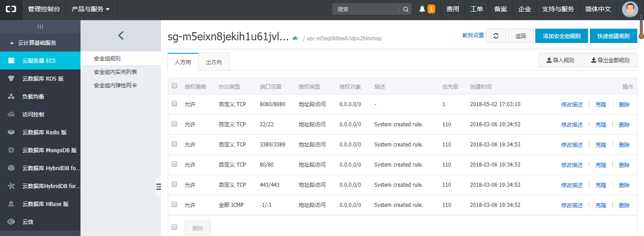The image size is (644, 236).
Task: Open the notification bell icon
Action: click(x=422, y=9)
